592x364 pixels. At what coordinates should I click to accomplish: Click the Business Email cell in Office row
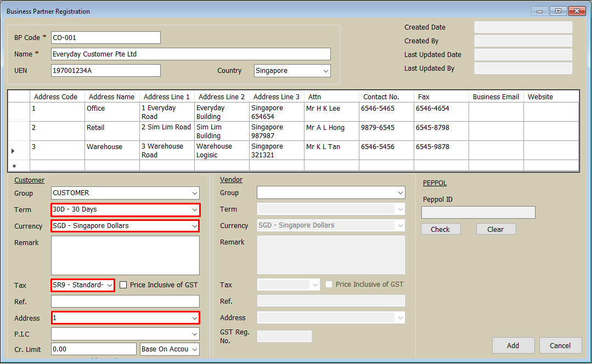coord(496,112)
